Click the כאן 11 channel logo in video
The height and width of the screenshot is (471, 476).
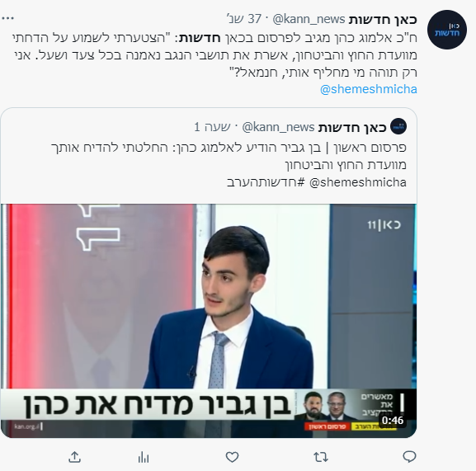[x=384, y=225]
